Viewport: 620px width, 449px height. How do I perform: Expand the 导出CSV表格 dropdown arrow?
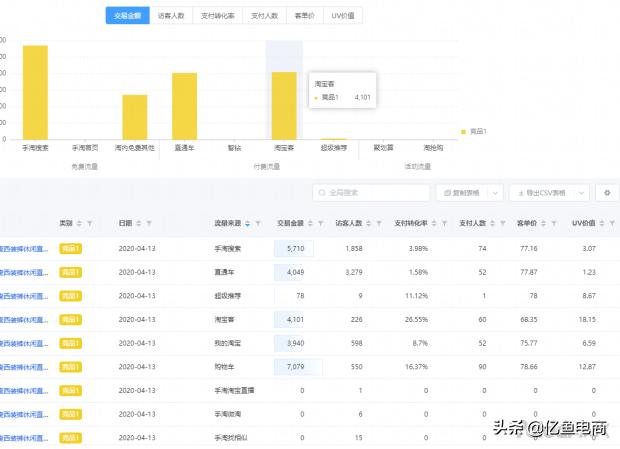click(x=581, y=193)
